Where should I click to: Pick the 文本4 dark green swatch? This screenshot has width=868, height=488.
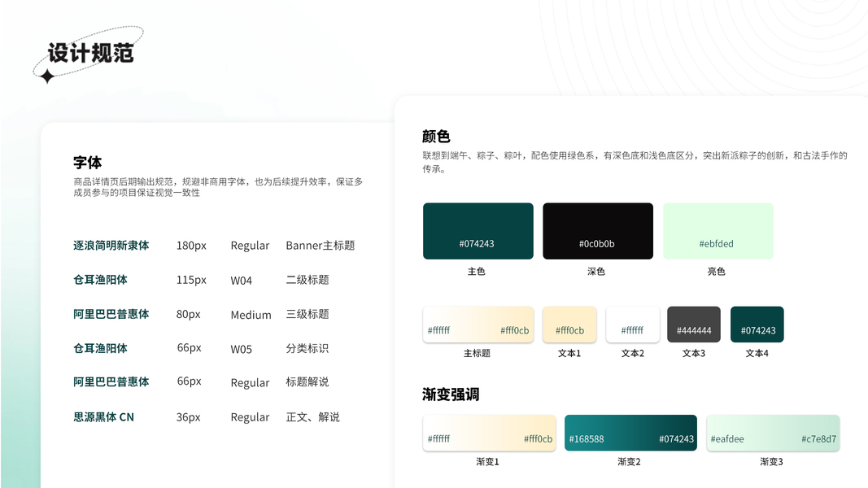click(757, 325)
